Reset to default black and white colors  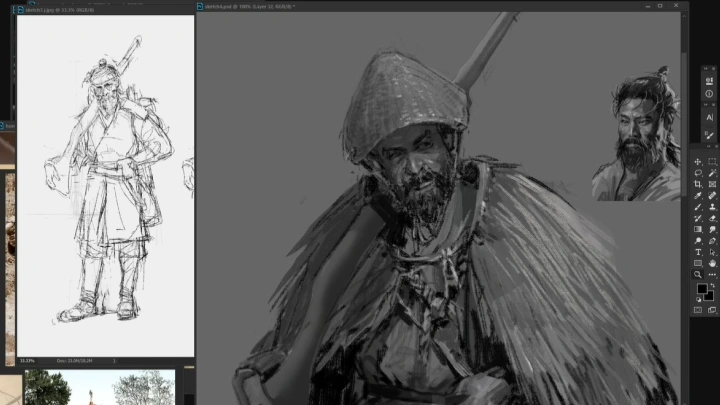[698, 299]
